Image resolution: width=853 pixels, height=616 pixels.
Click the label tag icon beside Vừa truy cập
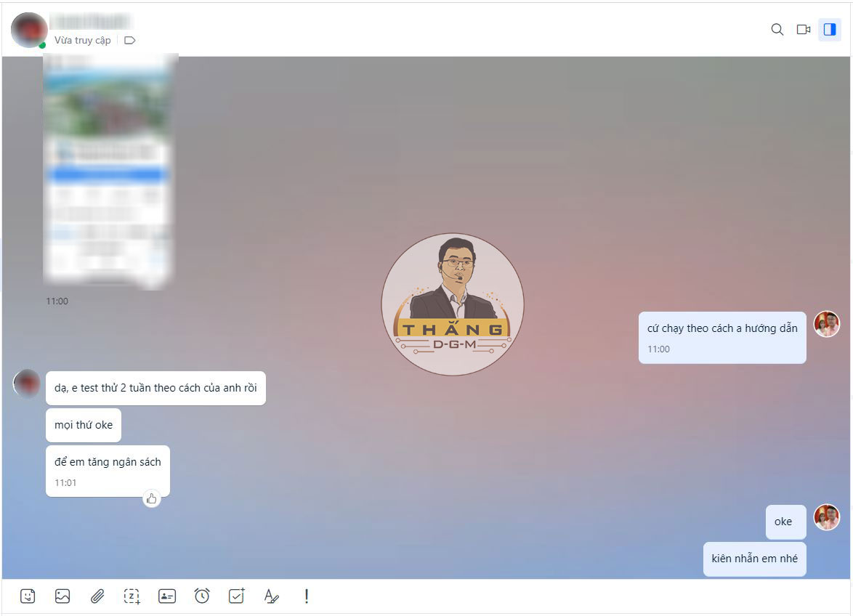pyautogui.click(x=129, y=40)
